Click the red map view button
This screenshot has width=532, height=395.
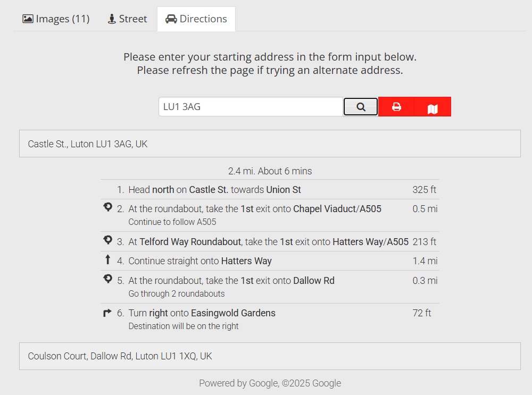pos(433,109)
